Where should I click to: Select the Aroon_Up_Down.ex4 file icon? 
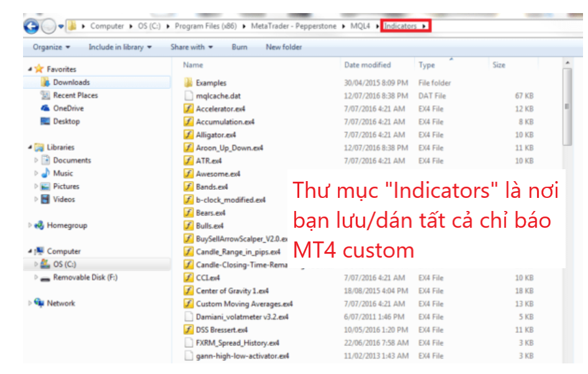pos(189,148)
